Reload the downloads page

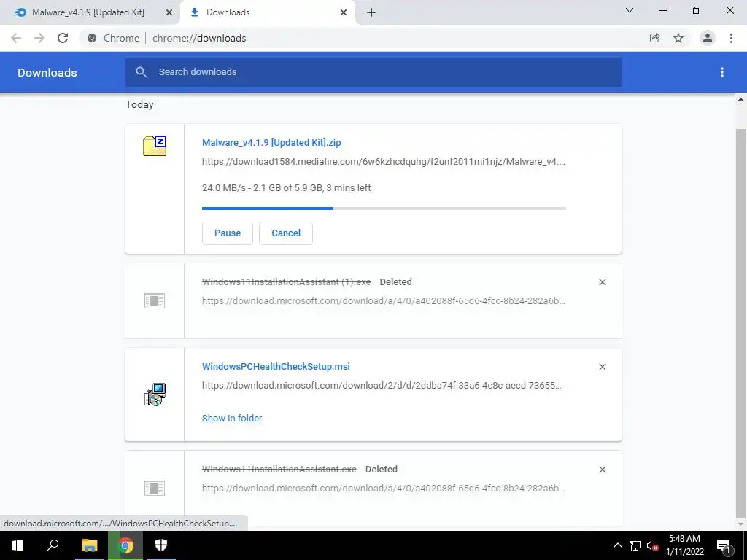click(63, 38)
